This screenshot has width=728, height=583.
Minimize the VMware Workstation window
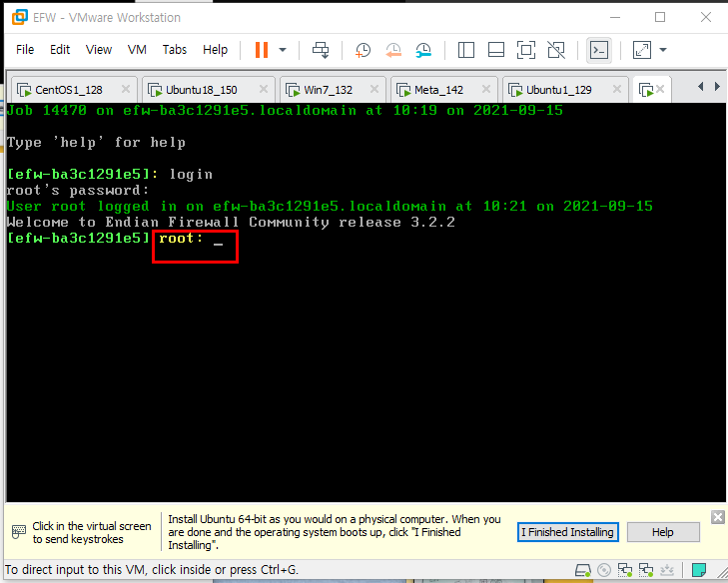pos(615,17)
